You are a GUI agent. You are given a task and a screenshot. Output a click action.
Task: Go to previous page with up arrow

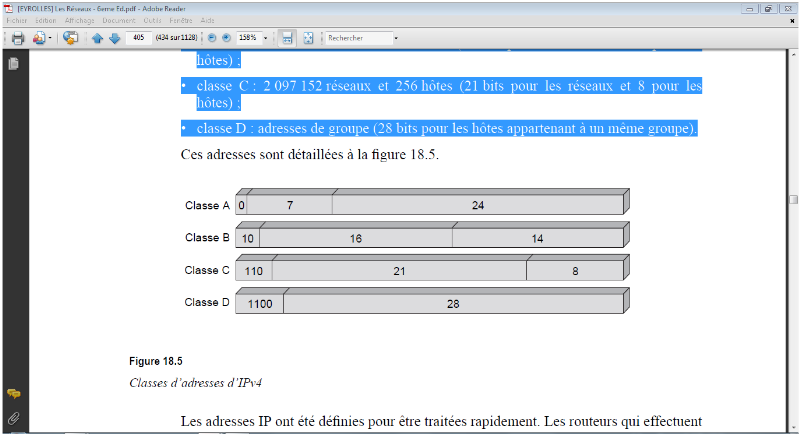97,38
